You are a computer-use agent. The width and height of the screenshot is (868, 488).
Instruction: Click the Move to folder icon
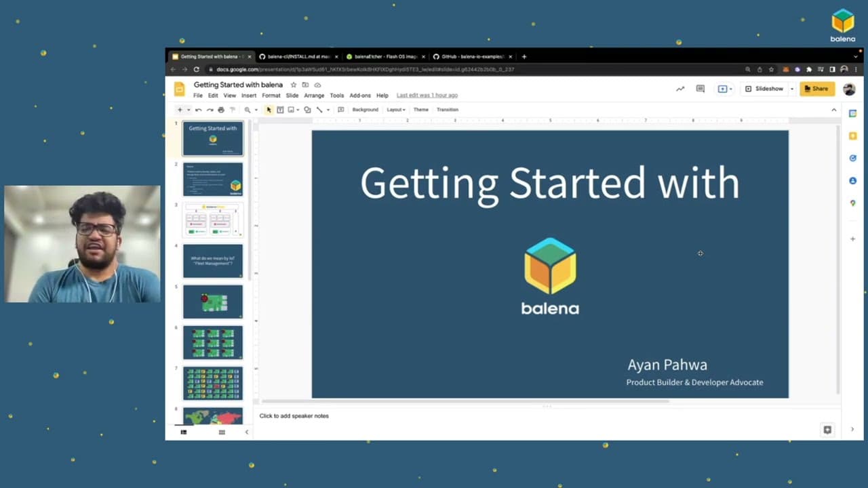(x=305, y=85)
